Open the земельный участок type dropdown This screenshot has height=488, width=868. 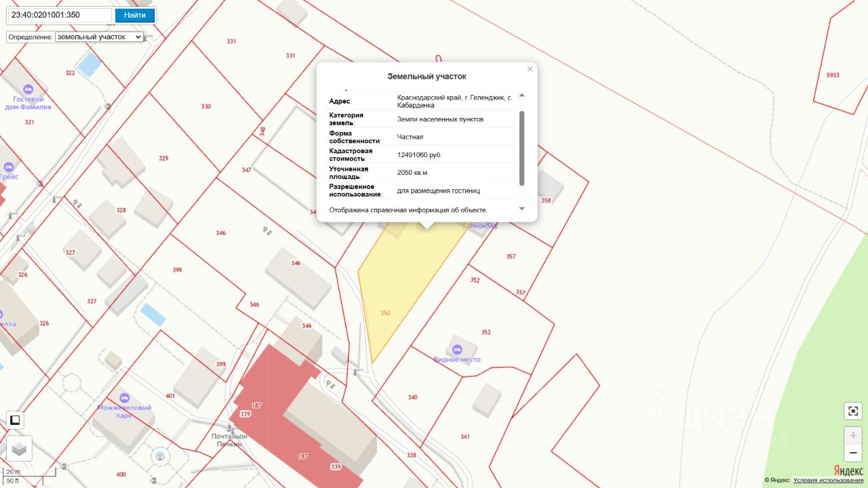(99, 37)
